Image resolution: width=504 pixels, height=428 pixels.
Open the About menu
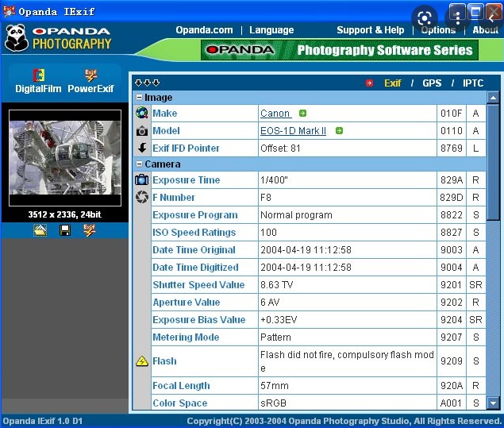pos(485,30)
